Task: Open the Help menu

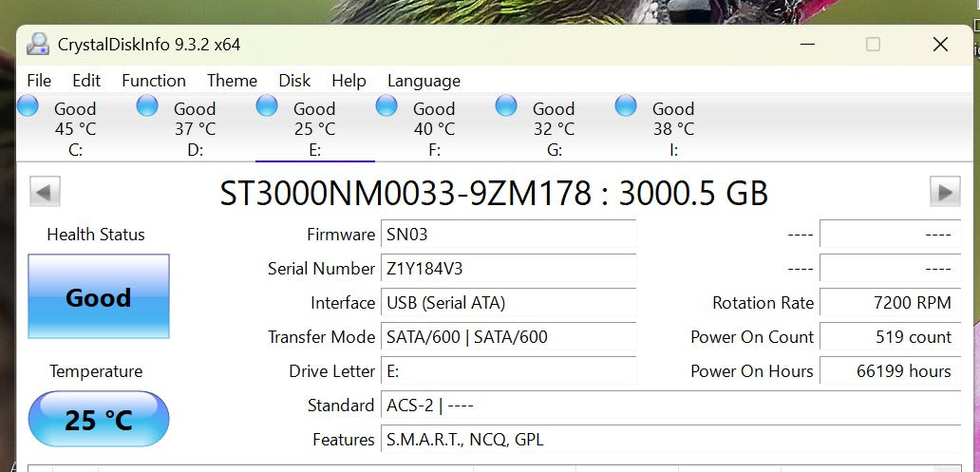Action: pyautogui.click(x=349, y=81)
